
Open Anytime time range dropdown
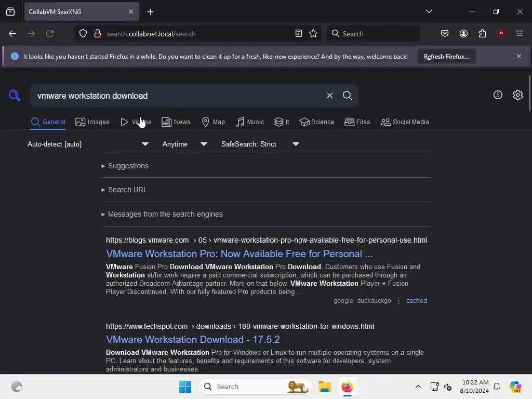tap(185, 144)
